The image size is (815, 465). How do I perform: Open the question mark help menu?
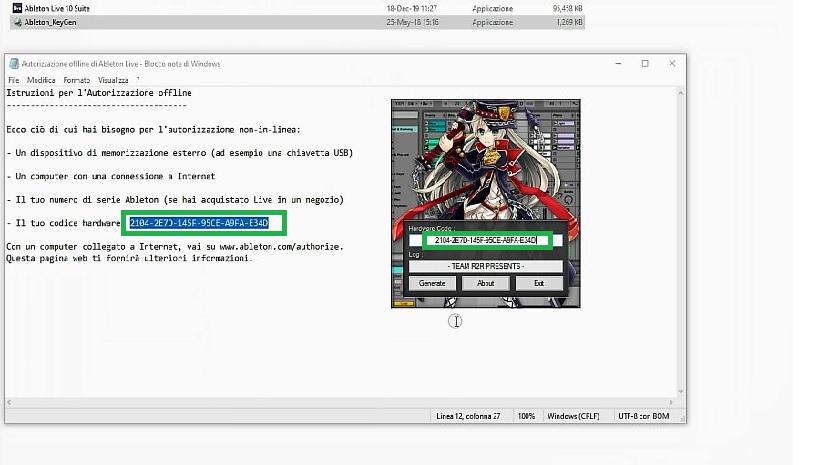[138, 80]
